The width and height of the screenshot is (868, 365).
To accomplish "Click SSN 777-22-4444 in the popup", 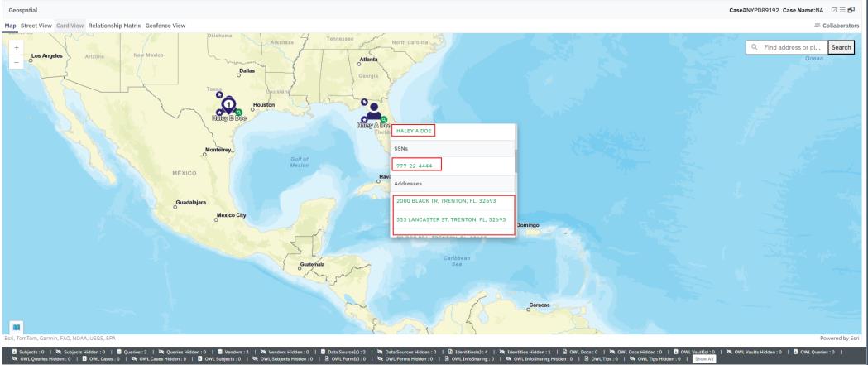I will click(x=415, y=166).
